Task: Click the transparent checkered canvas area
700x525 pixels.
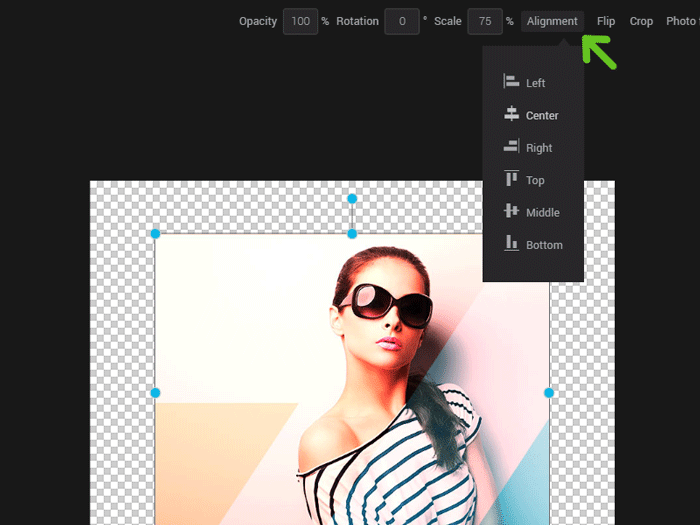Action: pyautogui.click(x=120, y=300)
